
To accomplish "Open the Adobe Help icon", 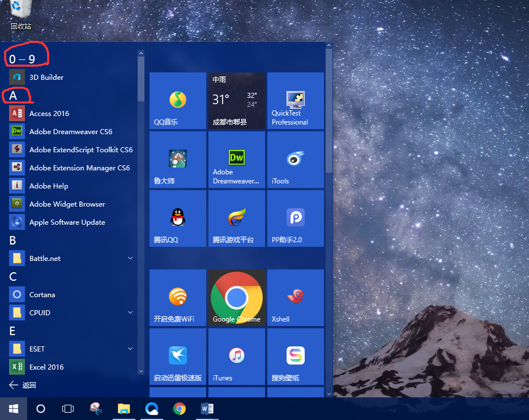I will pyautogui.click(x=17, y=186).
